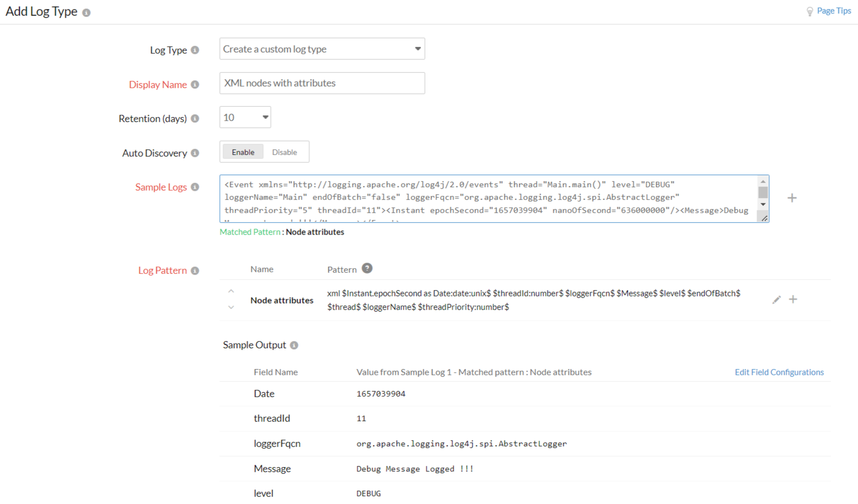
Task: Open the Log Type dropdown
Action: pos(322,49)
